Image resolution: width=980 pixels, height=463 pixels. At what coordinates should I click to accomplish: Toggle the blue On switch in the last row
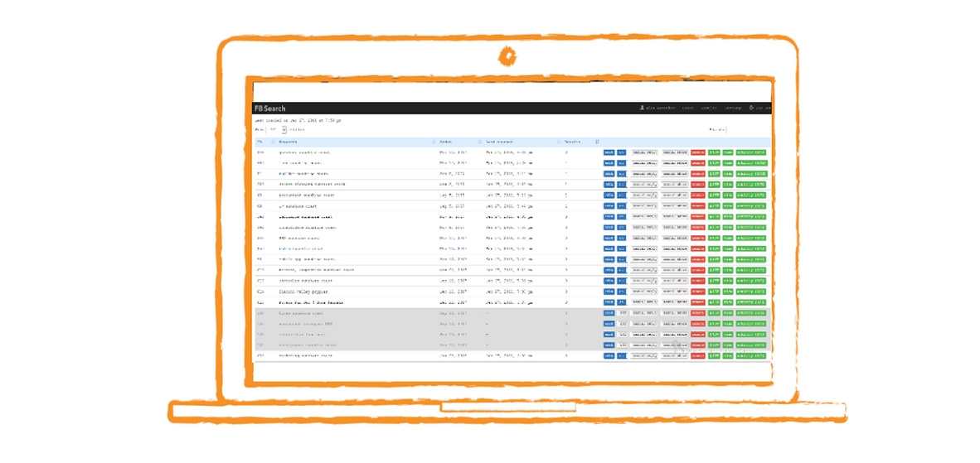622,355
